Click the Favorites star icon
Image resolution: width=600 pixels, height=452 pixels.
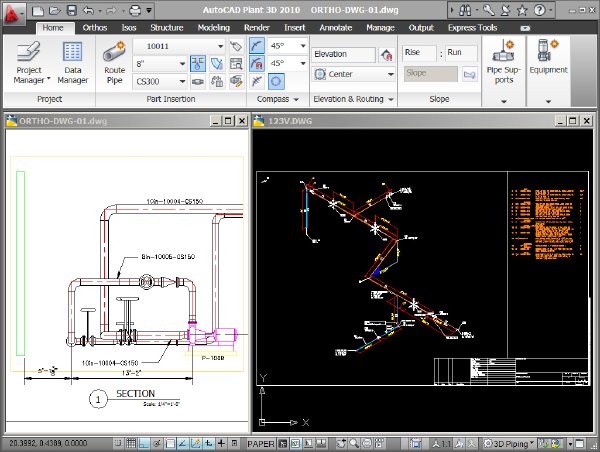(x=522, y=10)
